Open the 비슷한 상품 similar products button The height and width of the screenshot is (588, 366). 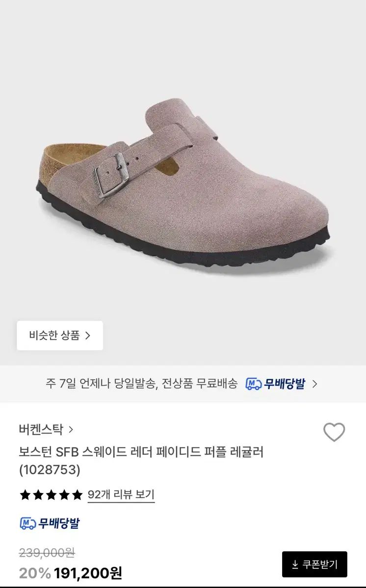click(60, 336)
